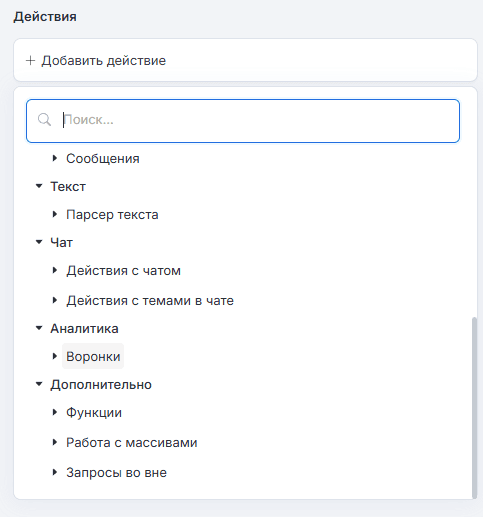
Task: Select the Функции item label
Action: (x=94, y=413)
